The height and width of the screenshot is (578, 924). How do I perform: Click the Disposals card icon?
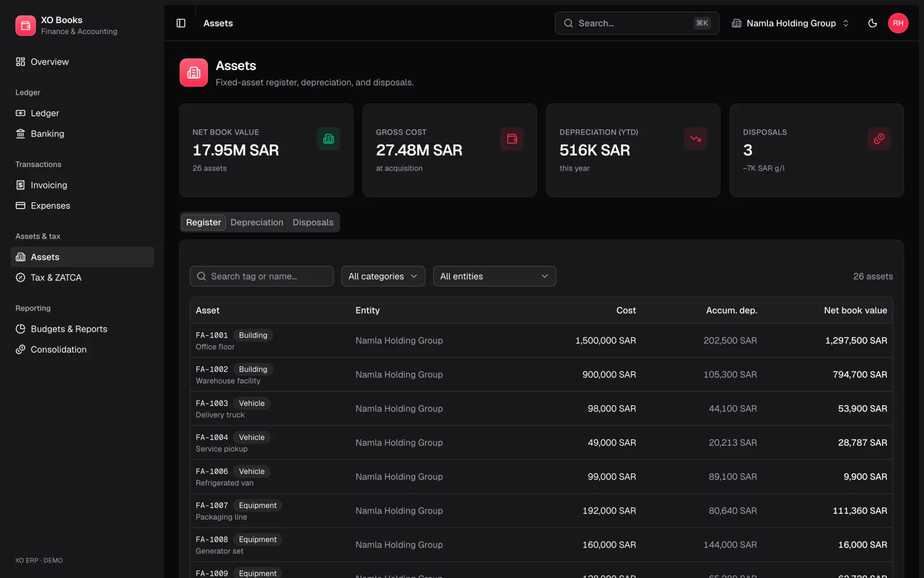pos(879,139)
